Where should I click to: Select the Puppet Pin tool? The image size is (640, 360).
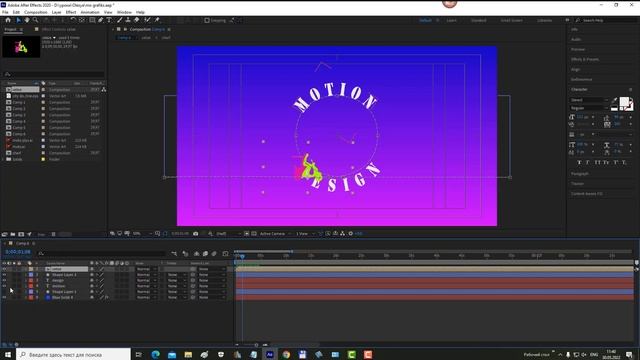pos(157,20)
